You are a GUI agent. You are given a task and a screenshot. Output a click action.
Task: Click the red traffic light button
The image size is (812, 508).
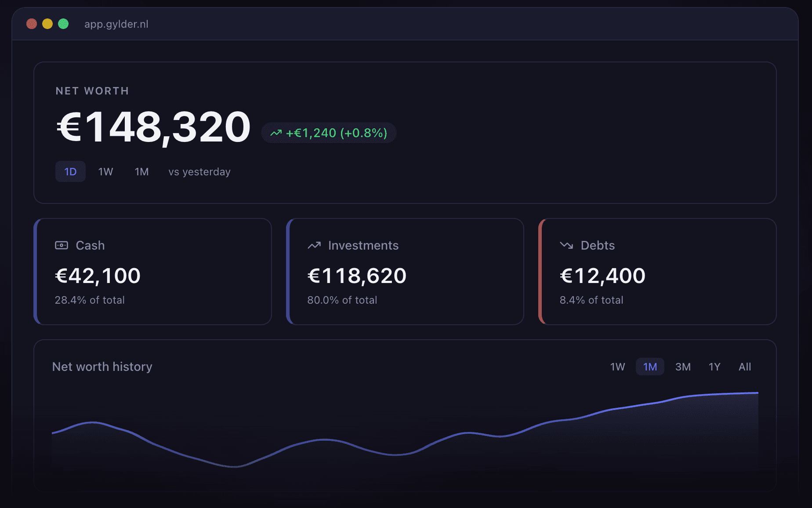click(31, 24)
